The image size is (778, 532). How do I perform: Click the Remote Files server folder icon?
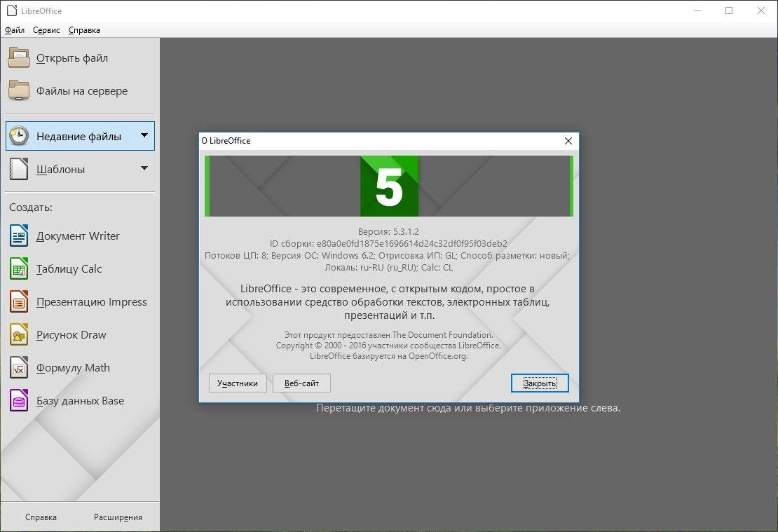[19, 90]
